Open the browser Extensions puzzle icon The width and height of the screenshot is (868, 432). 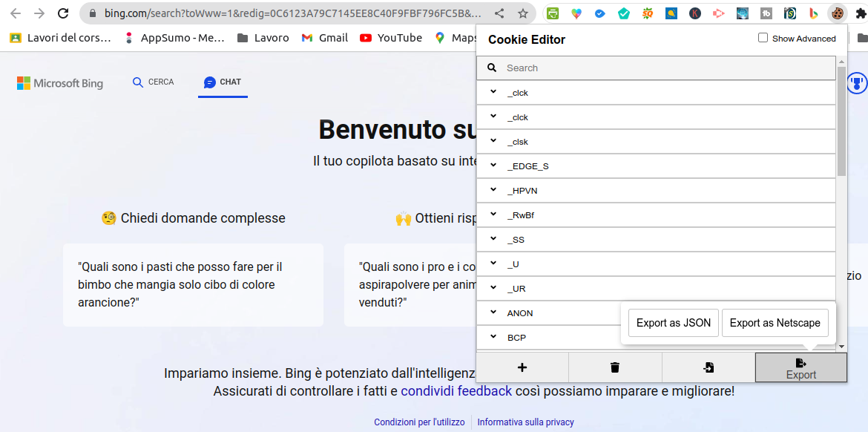point(860,13)
